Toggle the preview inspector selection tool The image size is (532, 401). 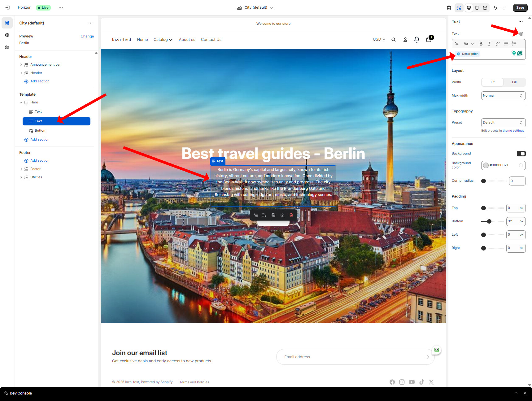[x=459, y=8]
